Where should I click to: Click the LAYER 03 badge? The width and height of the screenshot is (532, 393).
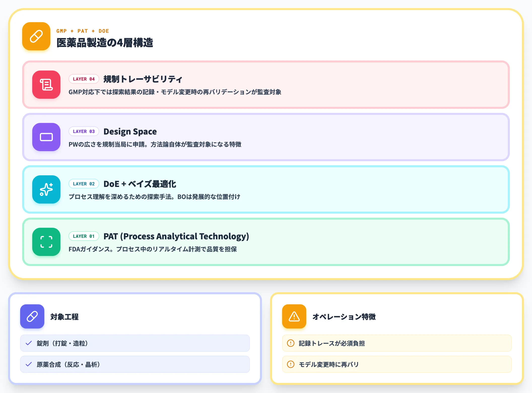84,132
